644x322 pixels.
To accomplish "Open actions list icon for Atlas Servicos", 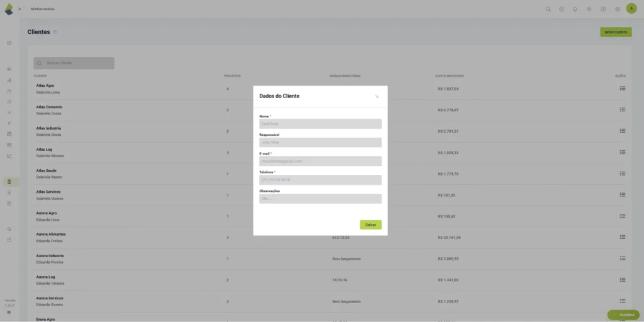I will [622, 195].
